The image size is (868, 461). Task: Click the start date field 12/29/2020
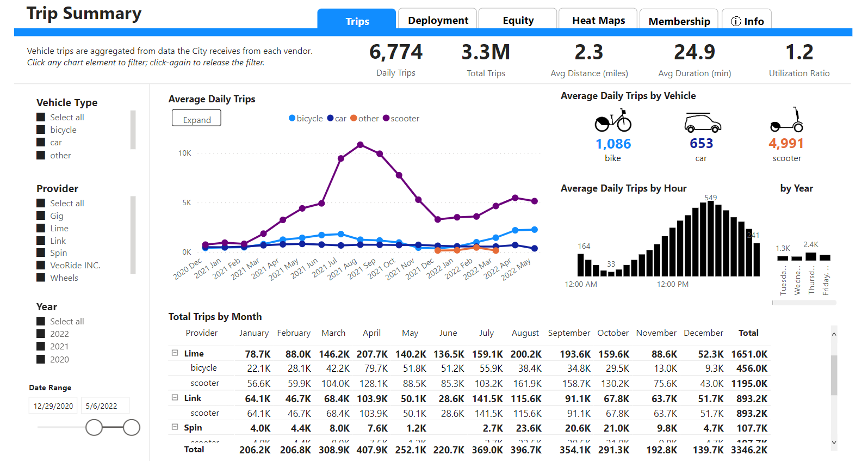pos(53,406)
